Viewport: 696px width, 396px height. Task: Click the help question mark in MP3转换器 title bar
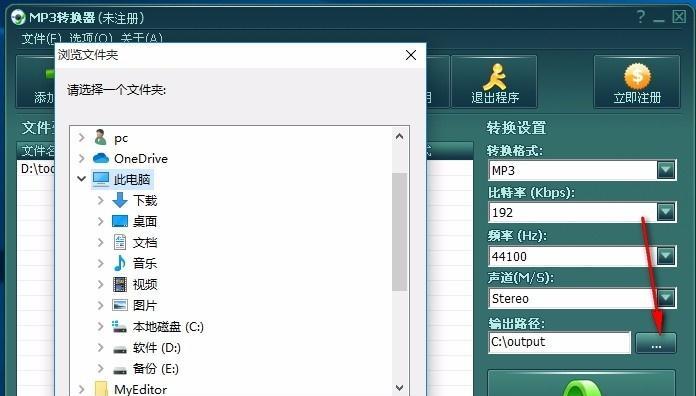(641, 17)
